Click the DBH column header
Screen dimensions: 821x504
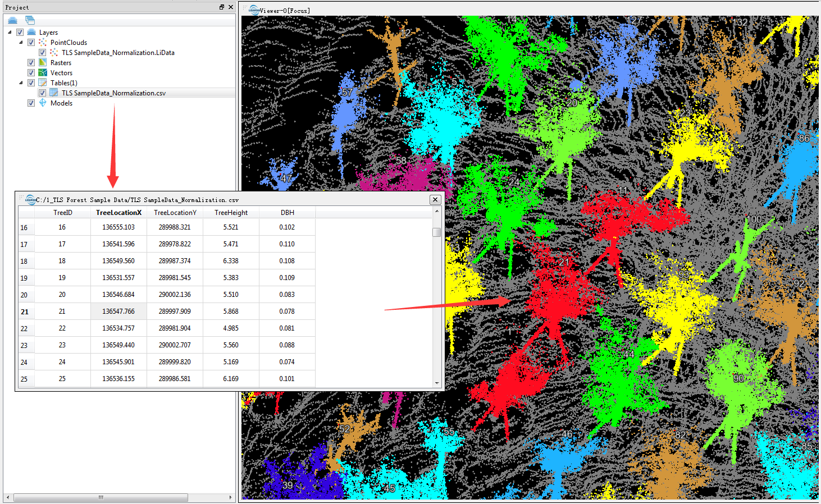click(287, 213)
